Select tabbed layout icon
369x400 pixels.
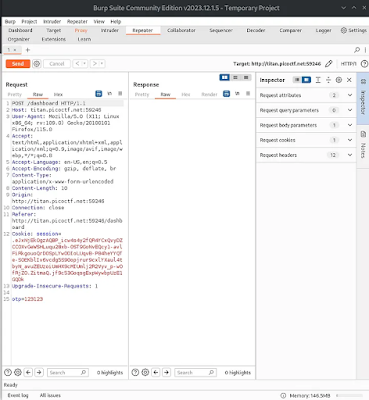(246, 77)
